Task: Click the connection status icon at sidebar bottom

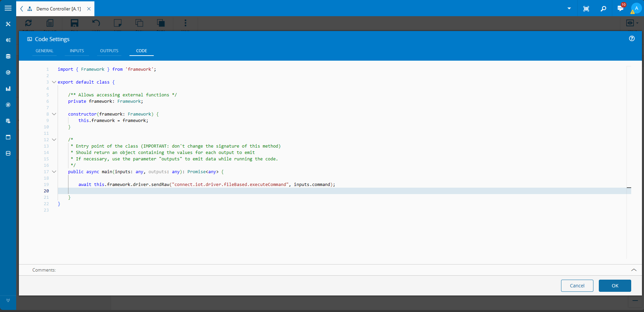Action: click(8, 300)
